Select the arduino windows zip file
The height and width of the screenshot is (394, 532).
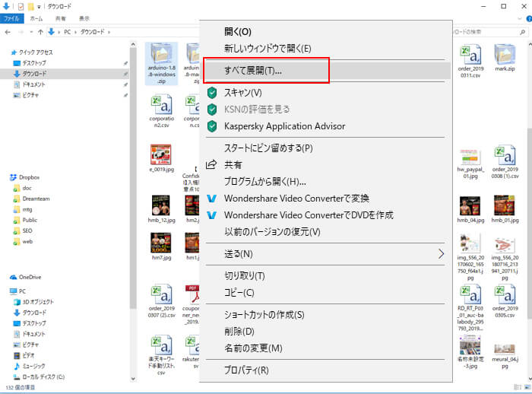point(160,63)
